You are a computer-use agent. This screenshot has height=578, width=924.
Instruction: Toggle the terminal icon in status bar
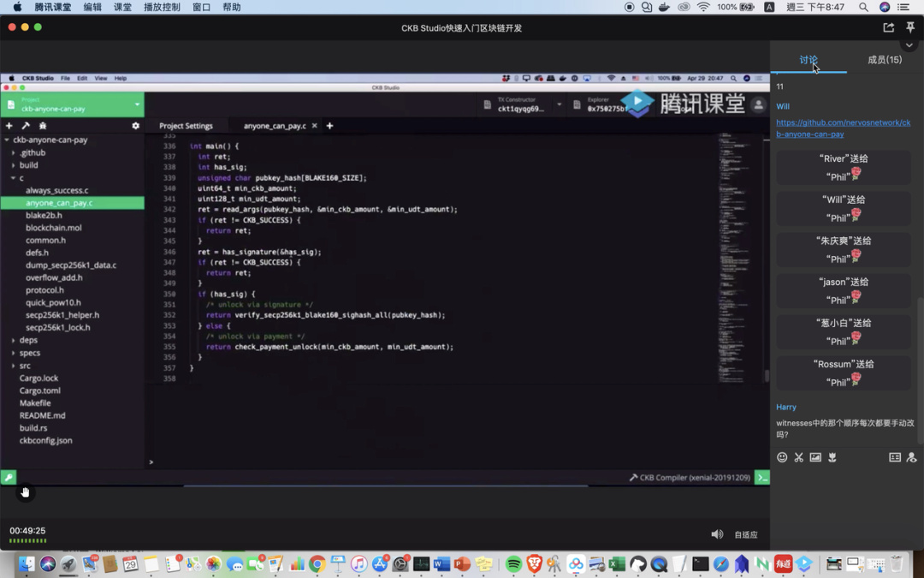(762, 477)
